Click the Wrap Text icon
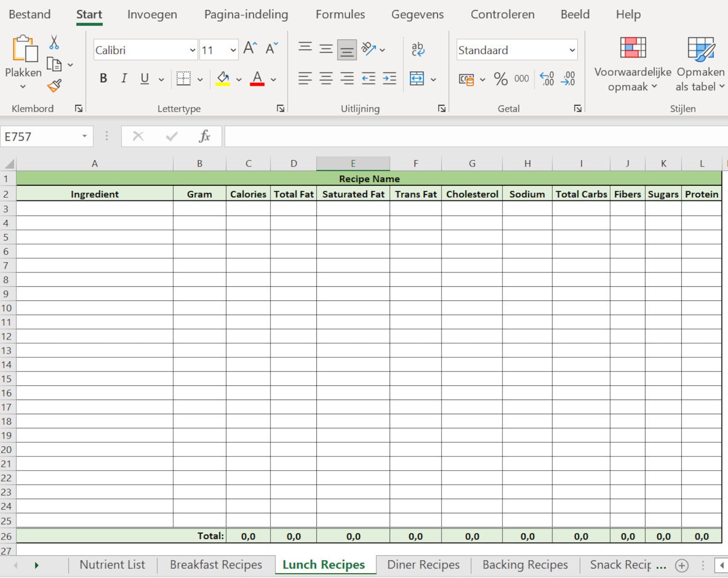Image resolution: width=728 pixels, height=578 pixels. (x=418, y=49)
